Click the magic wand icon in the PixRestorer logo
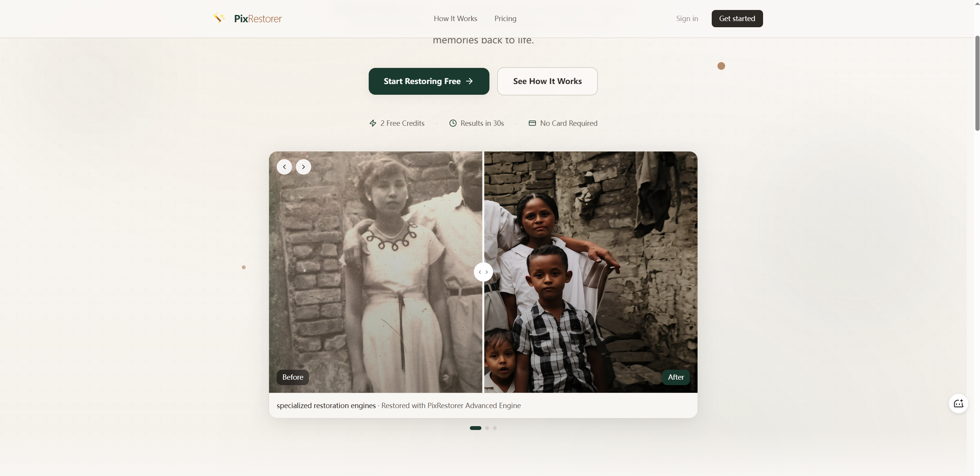 [x=219, y=18]
